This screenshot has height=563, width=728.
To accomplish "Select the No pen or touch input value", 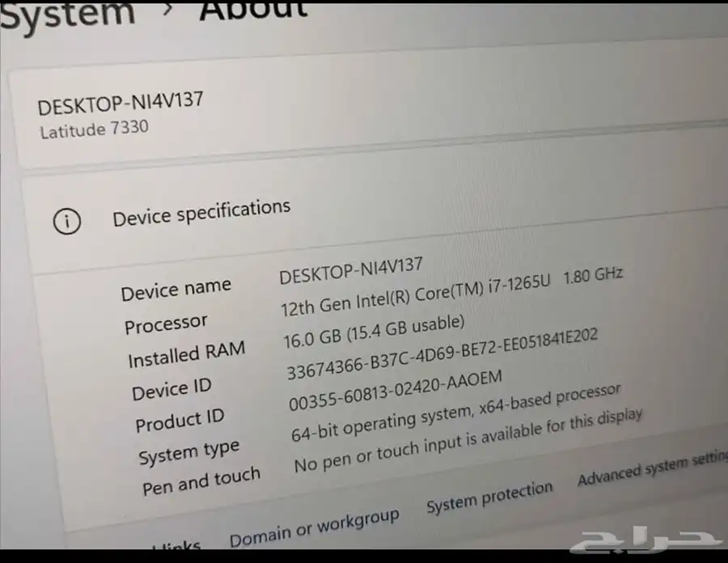I will click(468, 440).
